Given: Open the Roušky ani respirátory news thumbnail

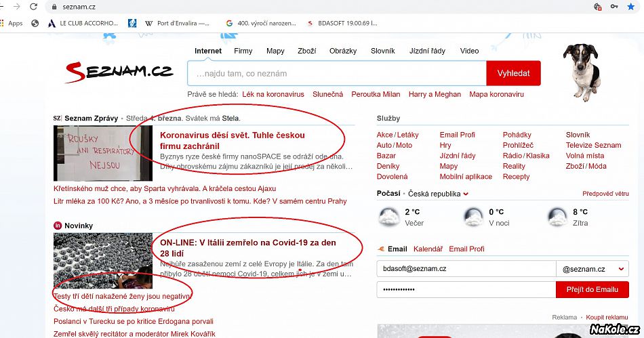Looking at the screenshot, I should 103,153.
